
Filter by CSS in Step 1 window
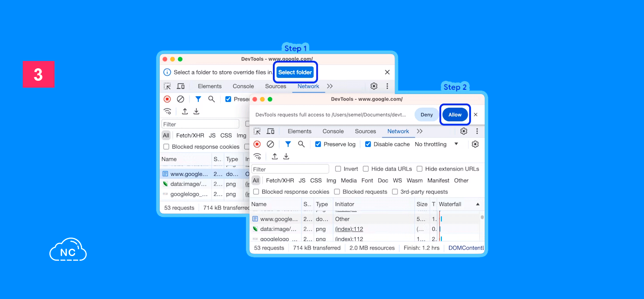click(226, 136)
